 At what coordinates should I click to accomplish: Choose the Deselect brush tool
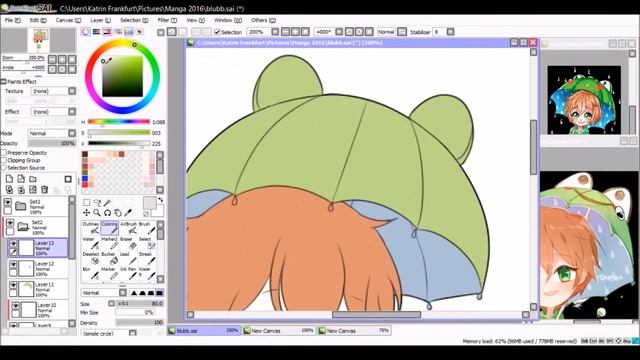click(x=91, y=258)
